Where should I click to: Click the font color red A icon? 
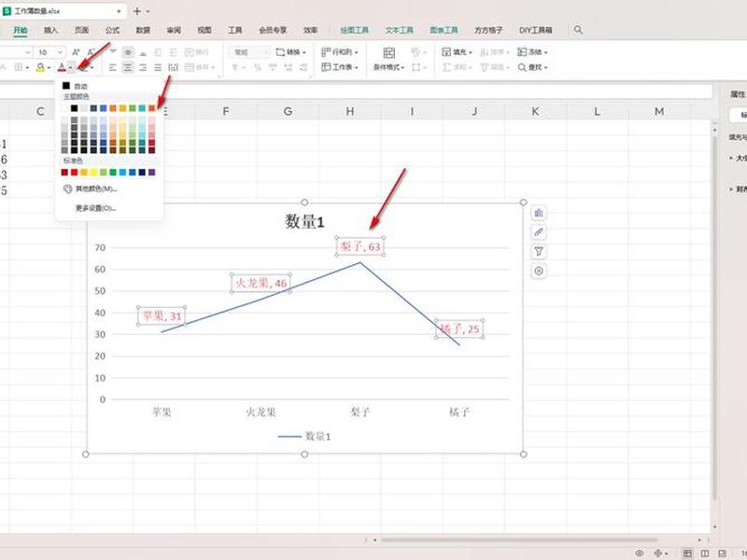click(x=62, y=67)
